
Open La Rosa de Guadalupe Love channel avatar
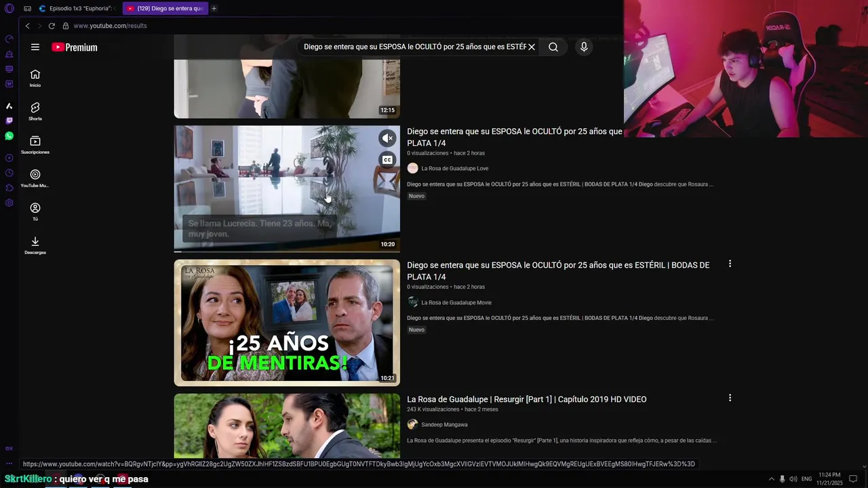tap(412, 168)
